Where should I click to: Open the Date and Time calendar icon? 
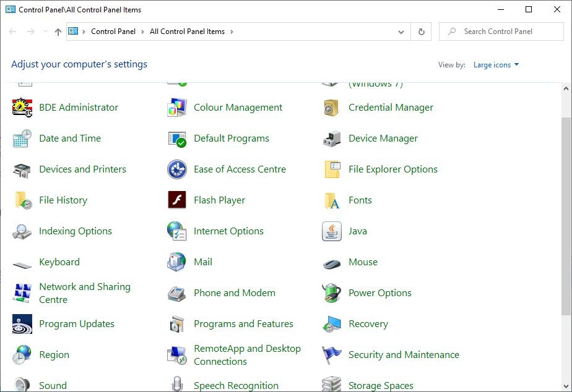pos(22,138)
